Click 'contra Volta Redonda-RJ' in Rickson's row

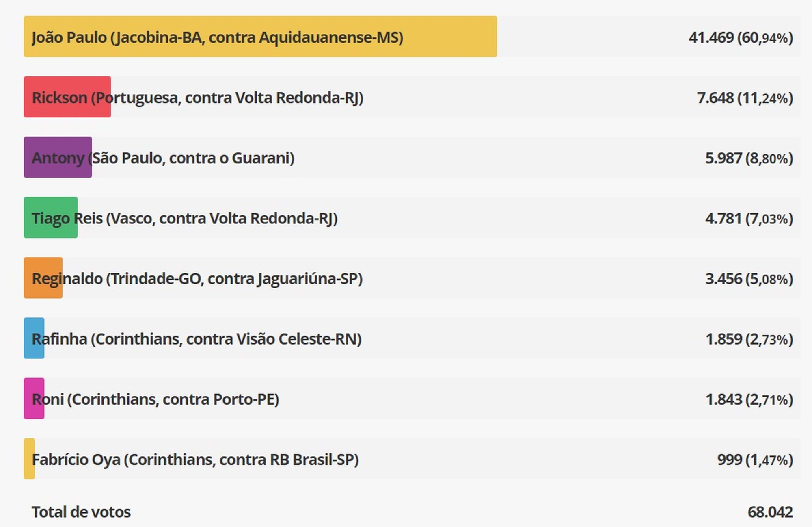274,98
